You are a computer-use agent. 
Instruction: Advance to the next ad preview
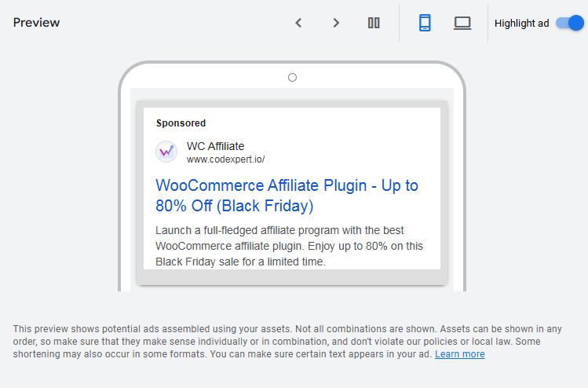pyautogui.click(x=336, y=23)
